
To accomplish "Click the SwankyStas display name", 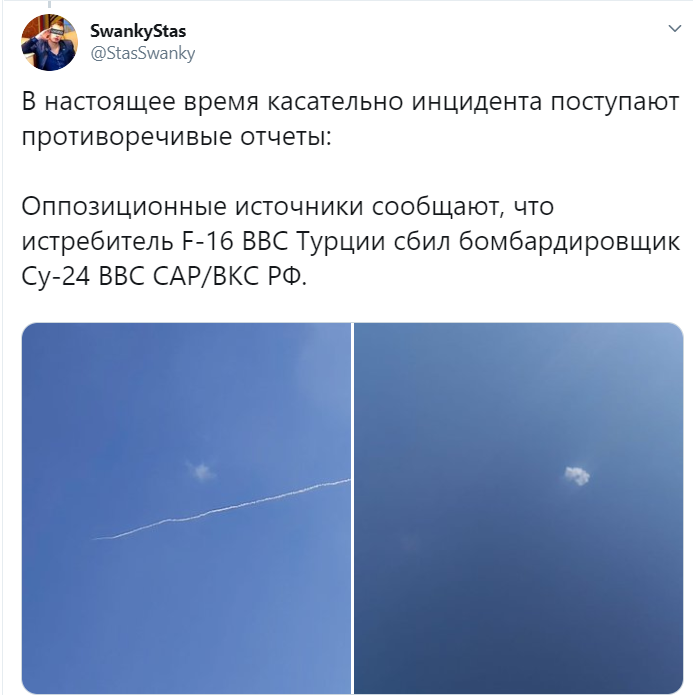I will click(138, 31).
